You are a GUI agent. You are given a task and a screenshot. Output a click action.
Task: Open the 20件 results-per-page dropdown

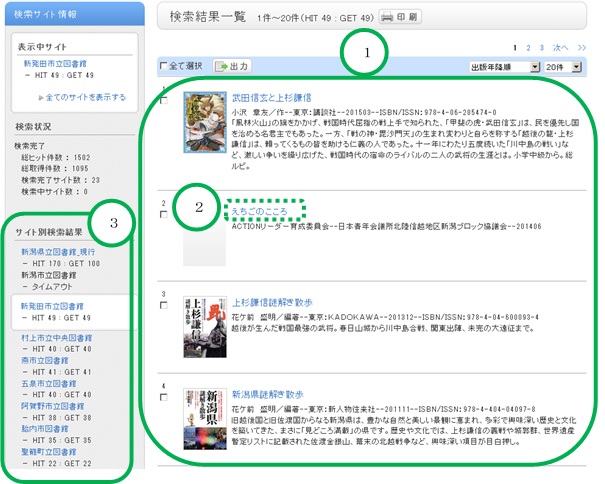(x=561, y=66)
